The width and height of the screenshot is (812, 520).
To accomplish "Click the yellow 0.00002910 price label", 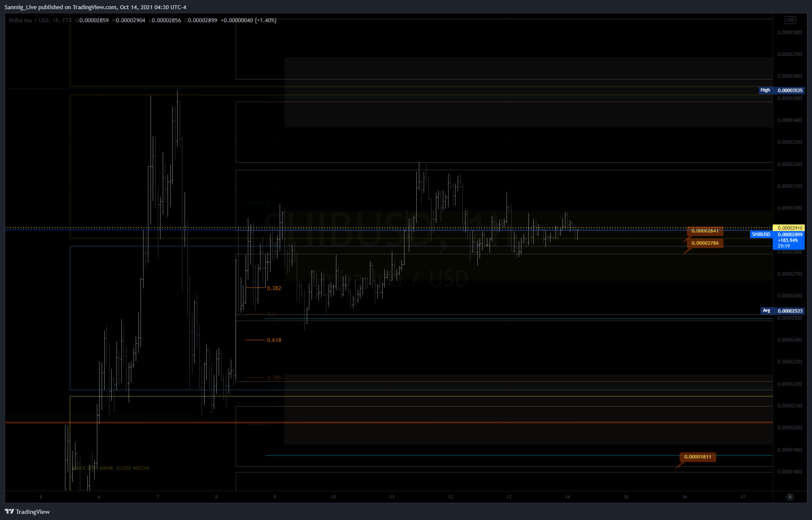I will 790,228.
